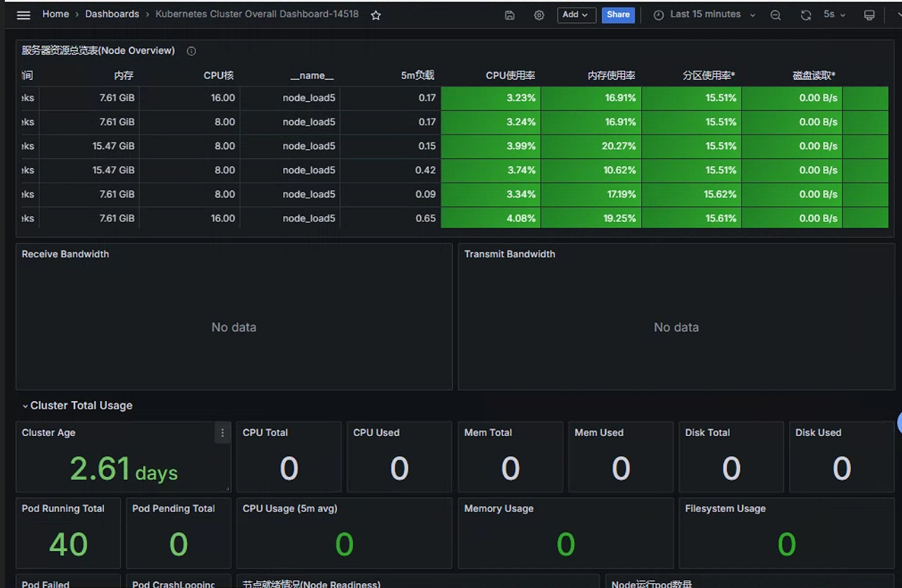Click the Disk Total panel title

(707, 432)
